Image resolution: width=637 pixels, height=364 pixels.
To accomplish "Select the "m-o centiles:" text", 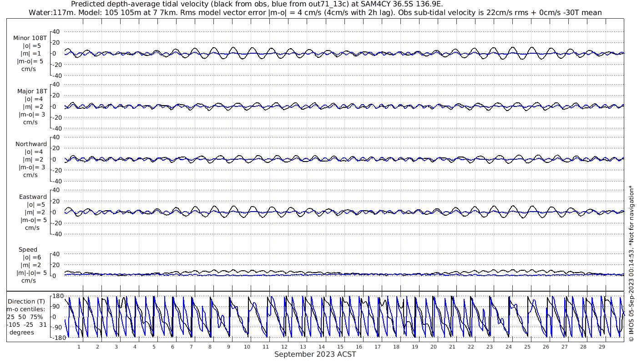I will pyautogui.click(x=25, y=309).
